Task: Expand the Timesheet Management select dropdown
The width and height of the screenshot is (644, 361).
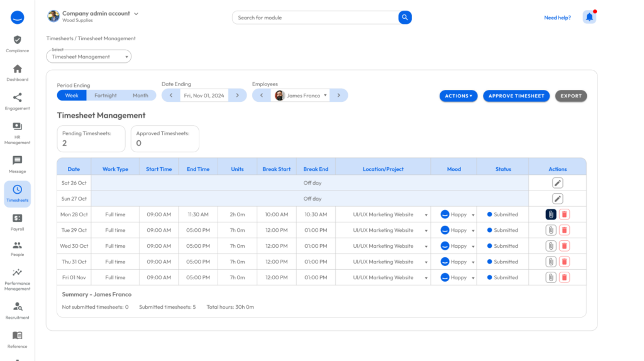Action: pos(89,57)
